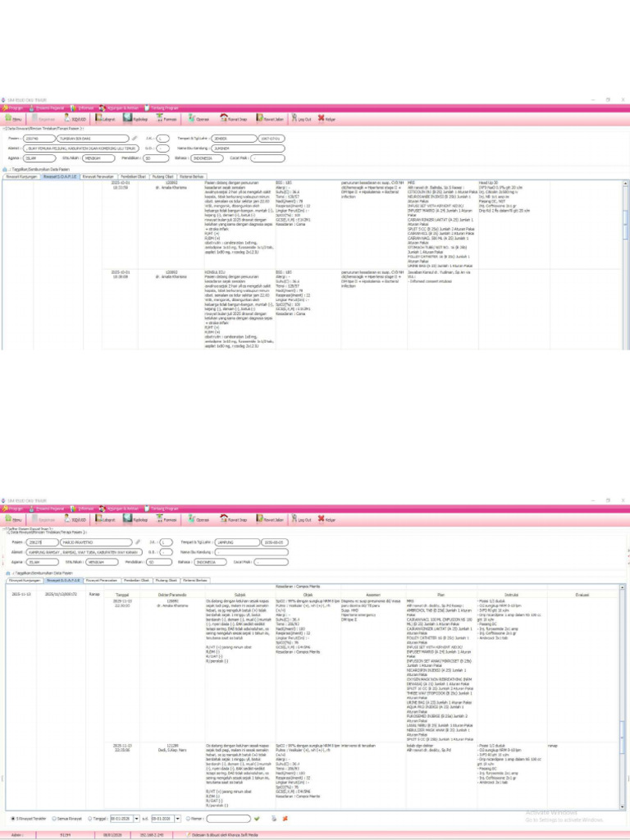Open Presensi Pegawai menu in Harjo Prayetno window
Viewport: 630px width, 840px height.
(47, 509)
